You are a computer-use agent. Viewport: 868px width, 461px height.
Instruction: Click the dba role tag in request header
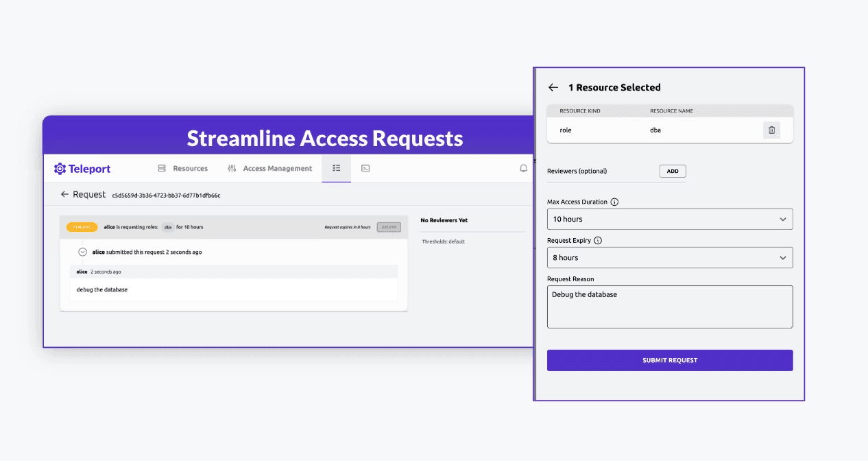point(167,227)
